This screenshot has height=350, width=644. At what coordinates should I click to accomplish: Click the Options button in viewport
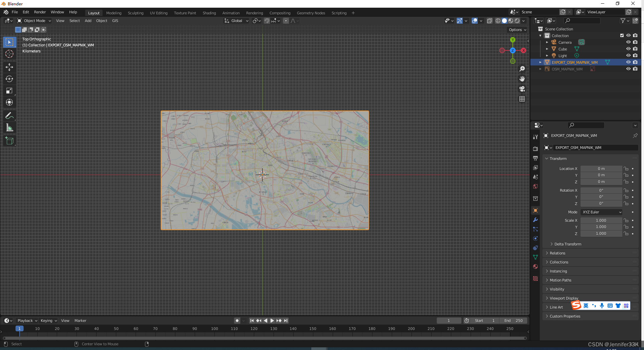(517, 30)
